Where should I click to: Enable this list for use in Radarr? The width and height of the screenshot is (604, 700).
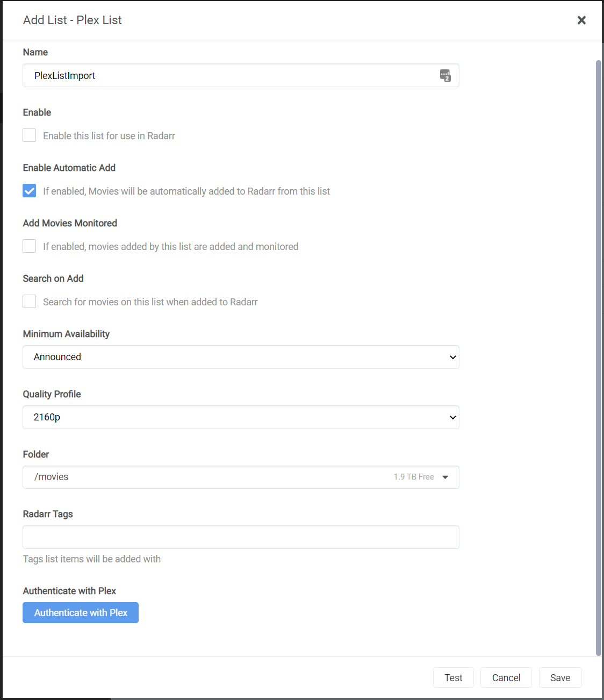tap(29, 135)
